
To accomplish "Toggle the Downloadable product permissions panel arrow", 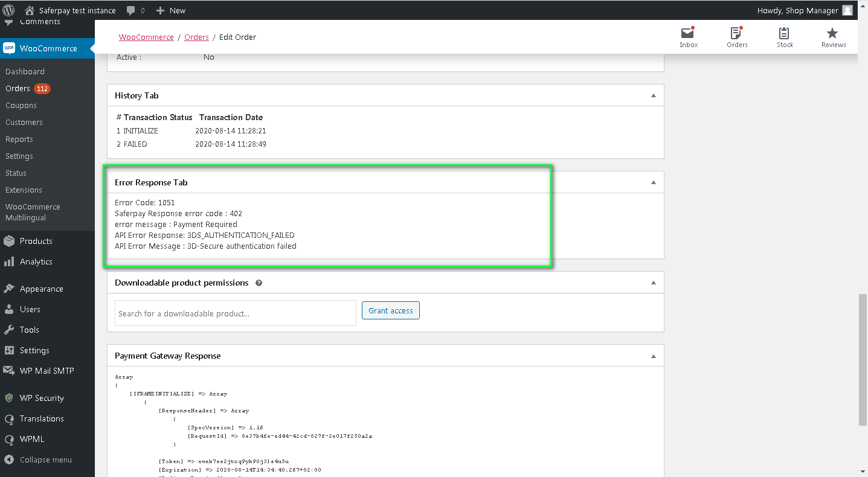I will [653, 283].
